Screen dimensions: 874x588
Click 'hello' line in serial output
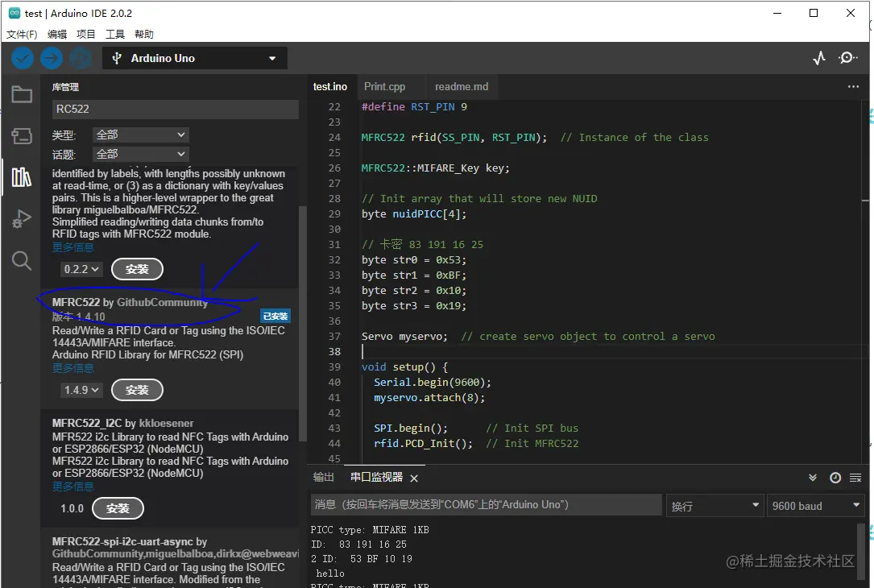tap(330, 574)
